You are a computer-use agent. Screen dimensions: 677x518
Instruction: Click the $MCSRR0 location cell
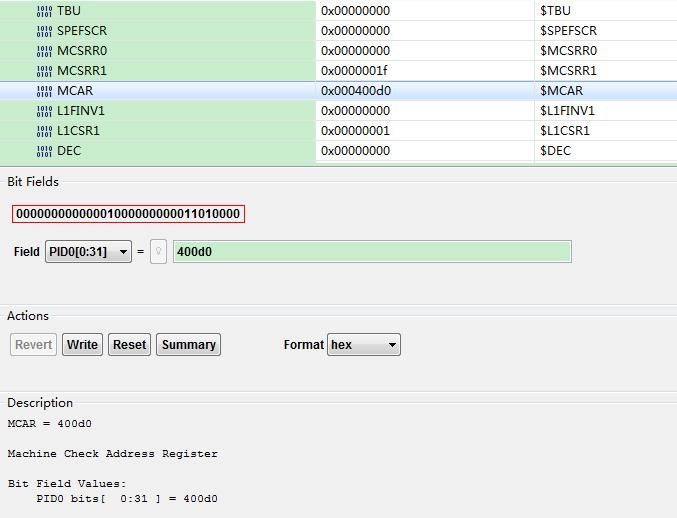point(568,51)
